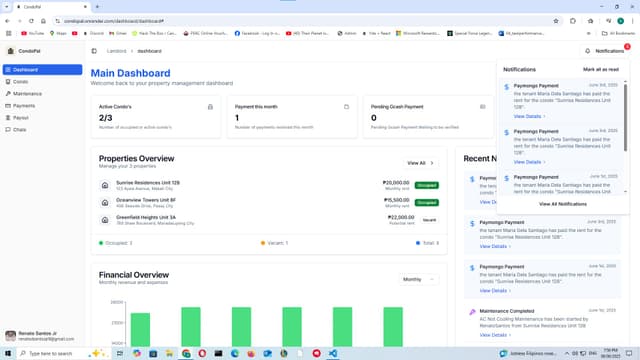Click View Details in second dropdown notification

click(x=529, y=162)
